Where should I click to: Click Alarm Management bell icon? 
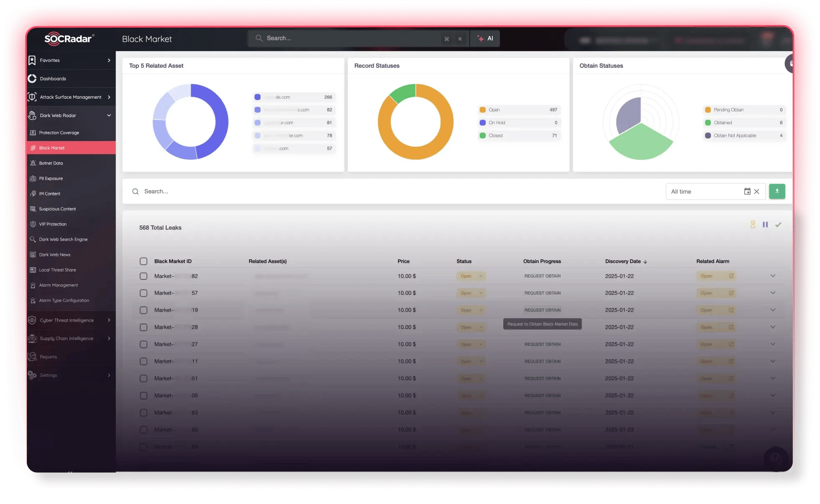pyautogui.click(x=33, y=285)
